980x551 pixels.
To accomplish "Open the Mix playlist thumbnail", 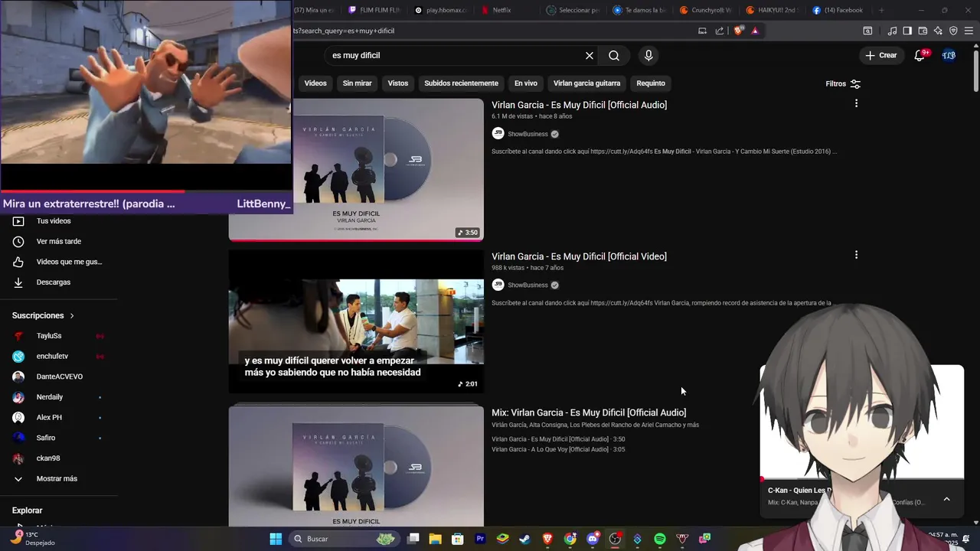I will point(356,465).
